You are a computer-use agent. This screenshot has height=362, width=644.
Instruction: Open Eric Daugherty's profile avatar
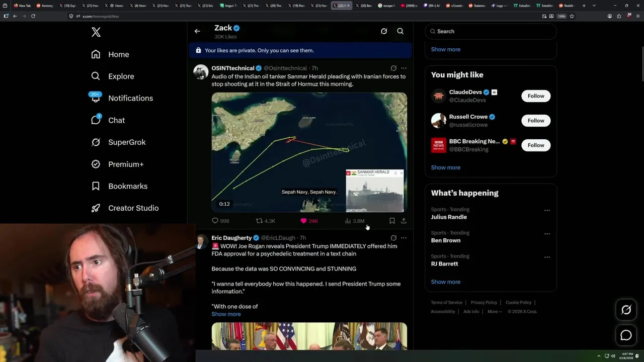click(x=201, y=242)
